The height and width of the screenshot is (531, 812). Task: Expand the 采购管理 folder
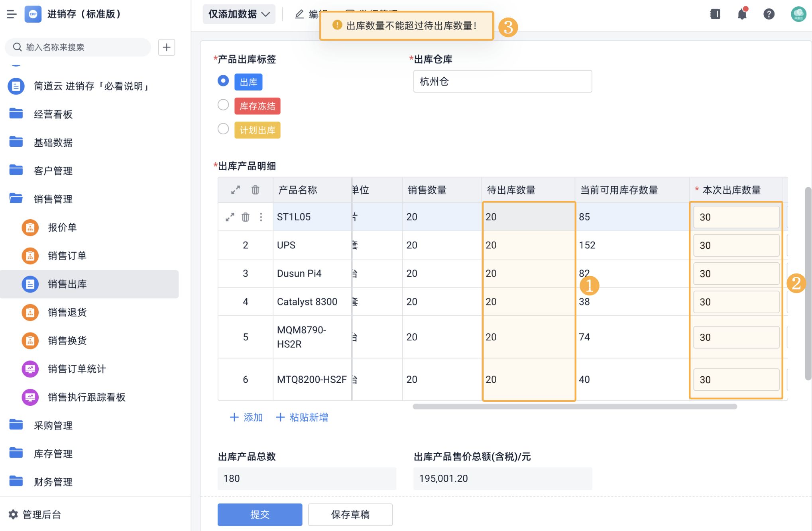click(x=53, y=425)
